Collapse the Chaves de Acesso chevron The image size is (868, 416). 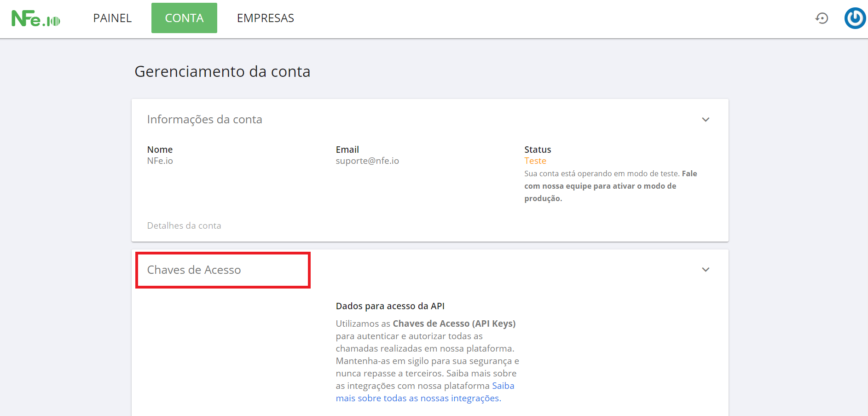click(705, 270)
